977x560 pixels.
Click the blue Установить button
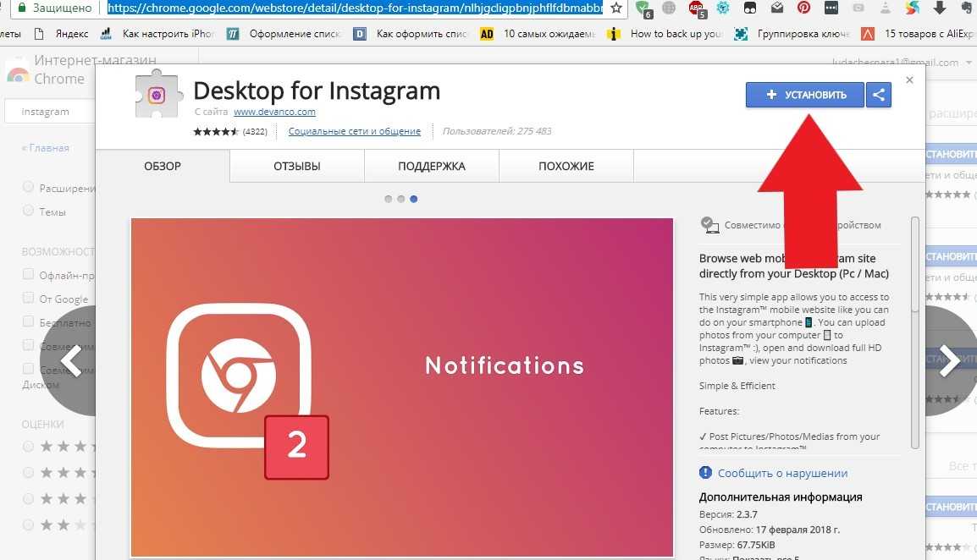pyautogui.click(x=805, y=95)
